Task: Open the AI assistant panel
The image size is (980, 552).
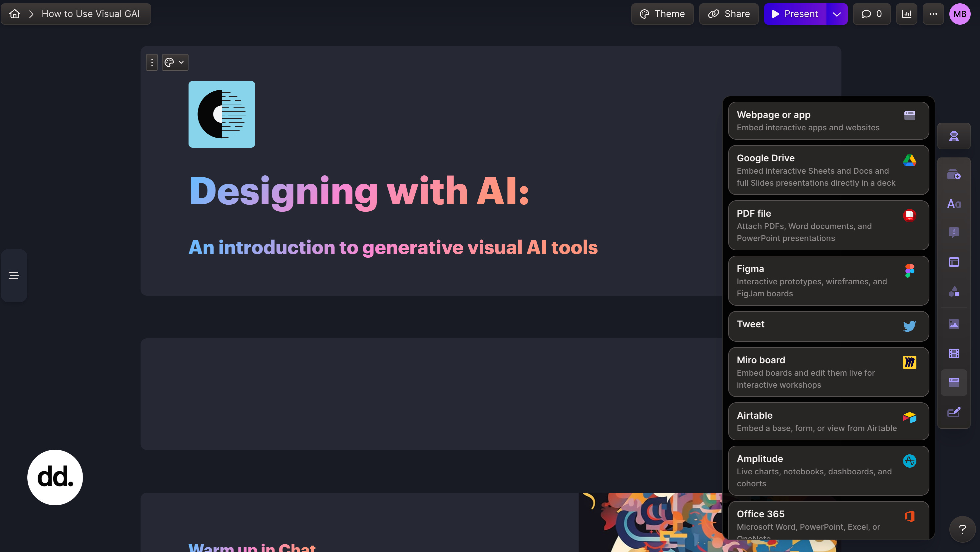Action: (x=954, y=136)
